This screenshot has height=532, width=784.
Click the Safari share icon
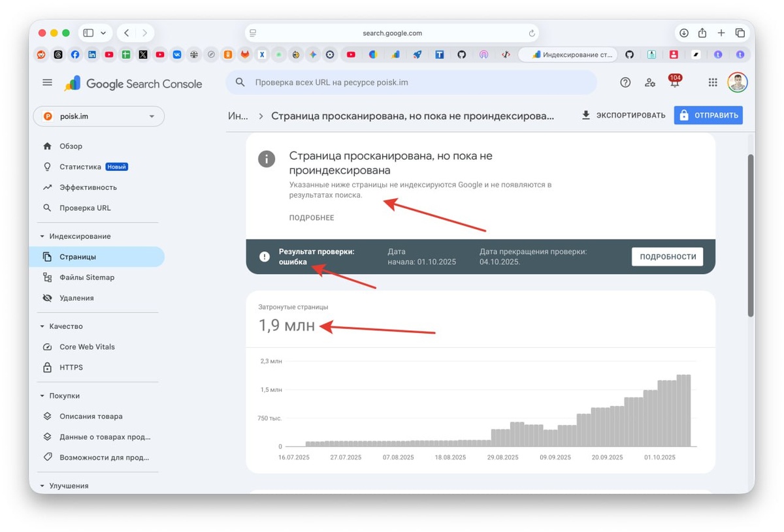pos(702,33)
